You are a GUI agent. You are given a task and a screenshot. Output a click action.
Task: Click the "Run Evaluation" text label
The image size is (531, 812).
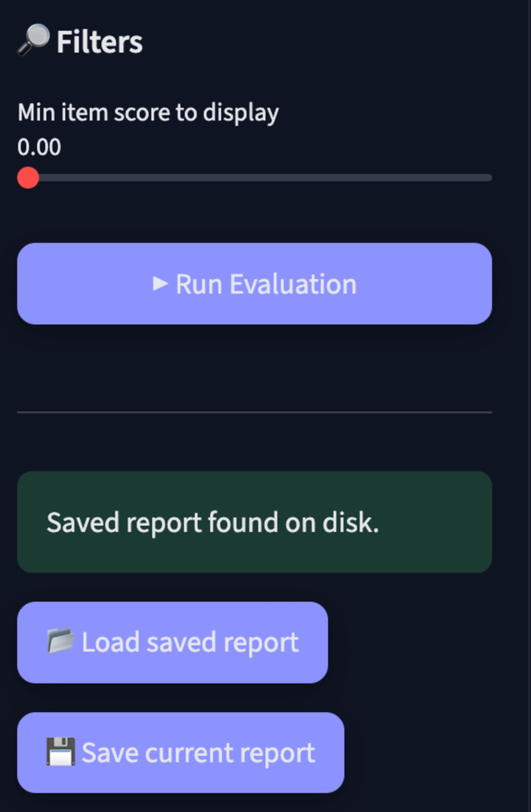coord(266,284)
